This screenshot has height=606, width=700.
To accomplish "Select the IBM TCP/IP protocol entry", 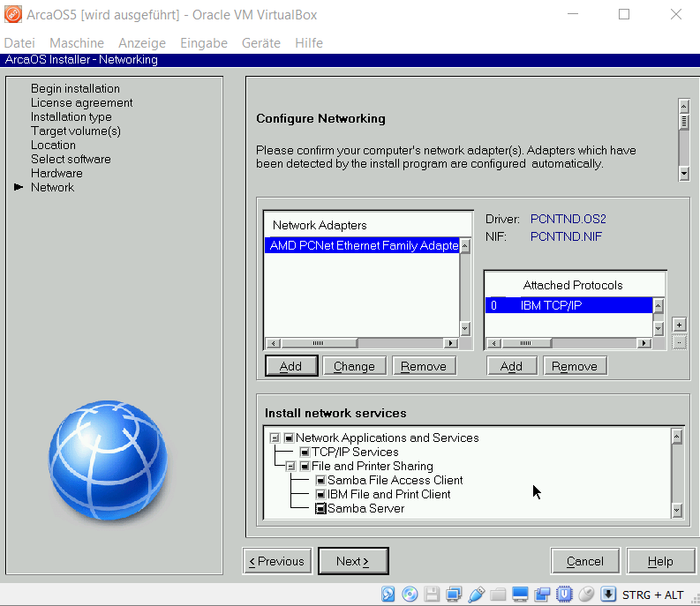I will (x=568, y=305).
